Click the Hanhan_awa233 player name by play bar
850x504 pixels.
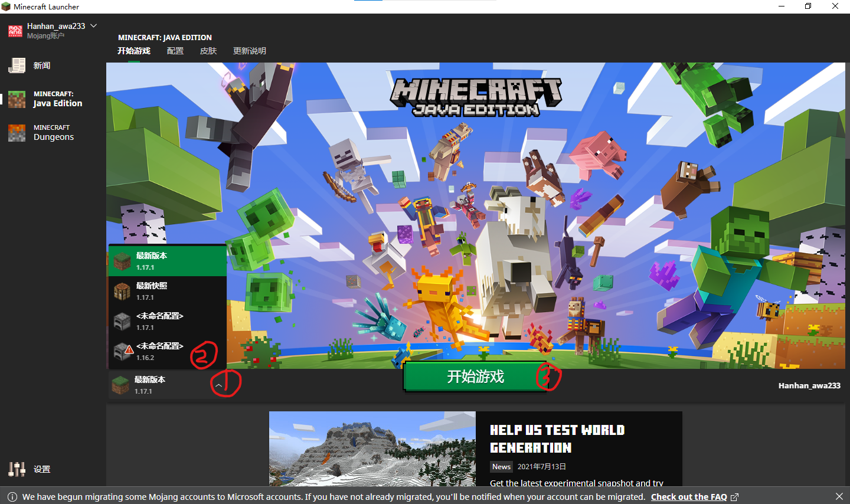tap(809, 385)
